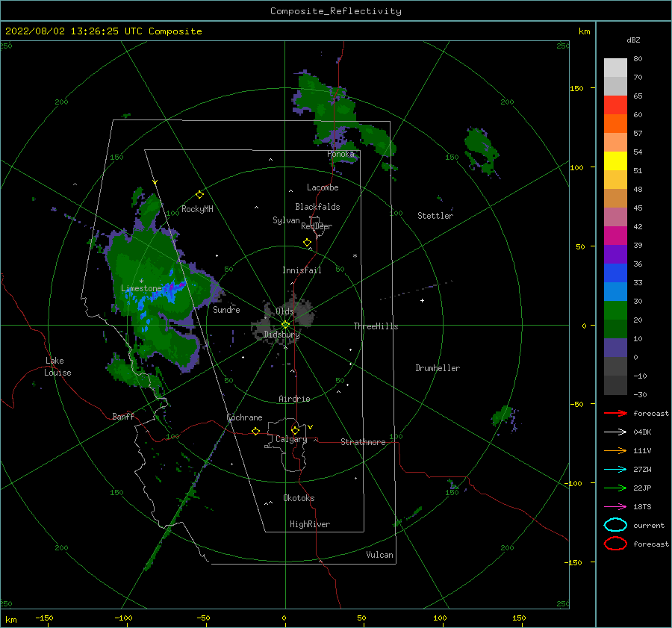
Task: Click the yellow diamond marker below Cochrane
Action: [255, 431]
